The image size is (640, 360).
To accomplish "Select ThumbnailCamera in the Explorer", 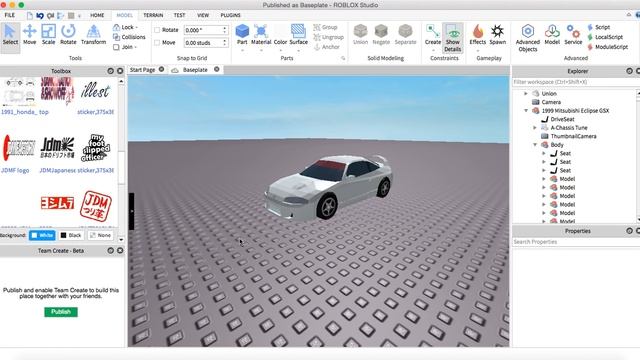I will (x=573, y=136).
